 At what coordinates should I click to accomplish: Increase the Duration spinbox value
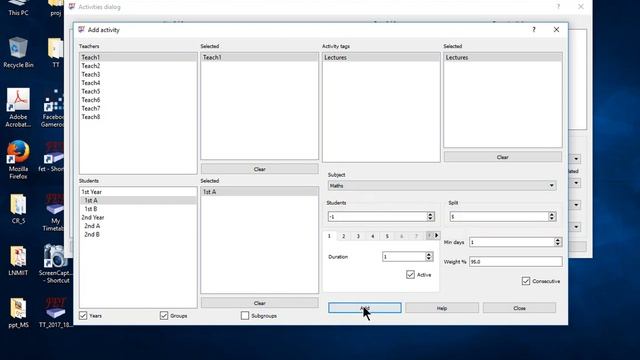tap(428, 254)
